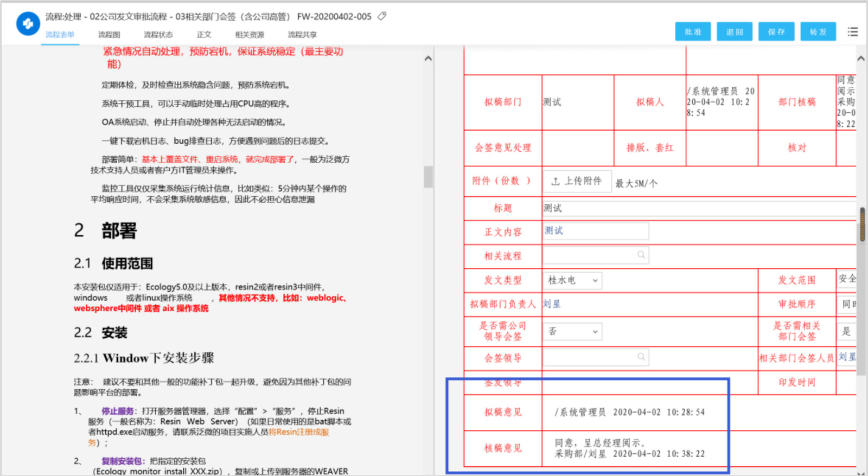Click the left document pane scrollbar thumb

pos(428,177)
